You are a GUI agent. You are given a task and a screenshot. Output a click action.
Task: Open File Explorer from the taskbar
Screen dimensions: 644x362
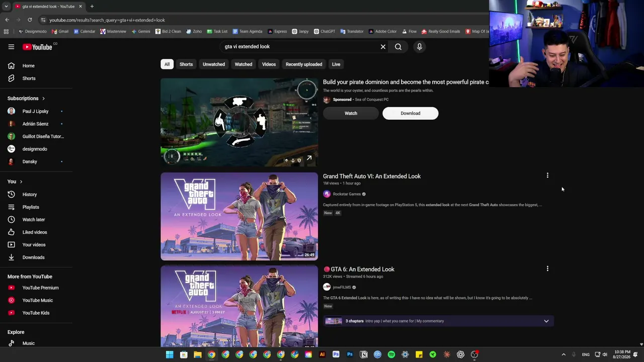click(198, 354)
